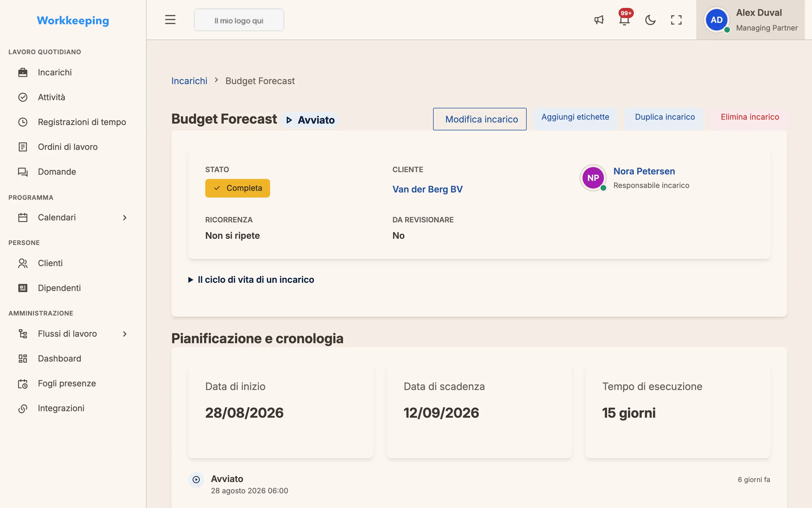Screen dimensions: 812x508
Task: Click the Registrazioni di tempo clock icon
Action: coord(23,122)
